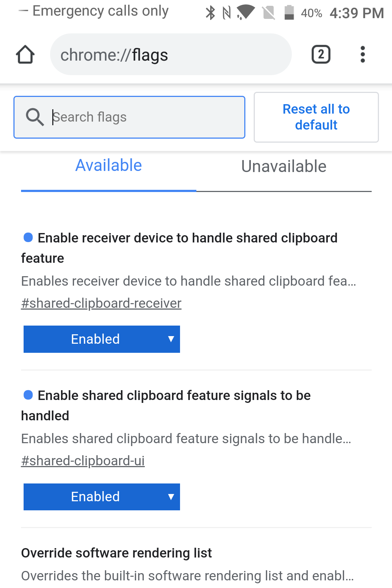The height and width of the screenshot is (588, 392).
Task: Tap the magnifier search icon
Action: [35, 117]
